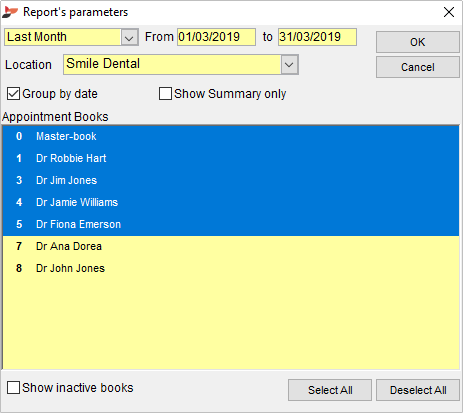The height and width of the screenshot is (413, 463).
Task: Close the Report's parameters dialog
Action: click(x=449, y=12)
